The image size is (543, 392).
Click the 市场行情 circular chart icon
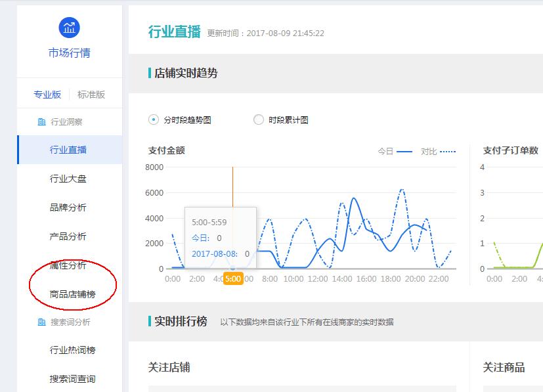(x=68, y=28)
